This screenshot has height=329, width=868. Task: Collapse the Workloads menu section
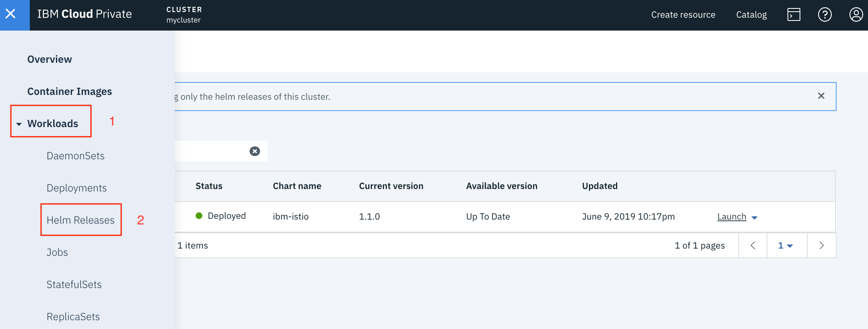[19, 124]
